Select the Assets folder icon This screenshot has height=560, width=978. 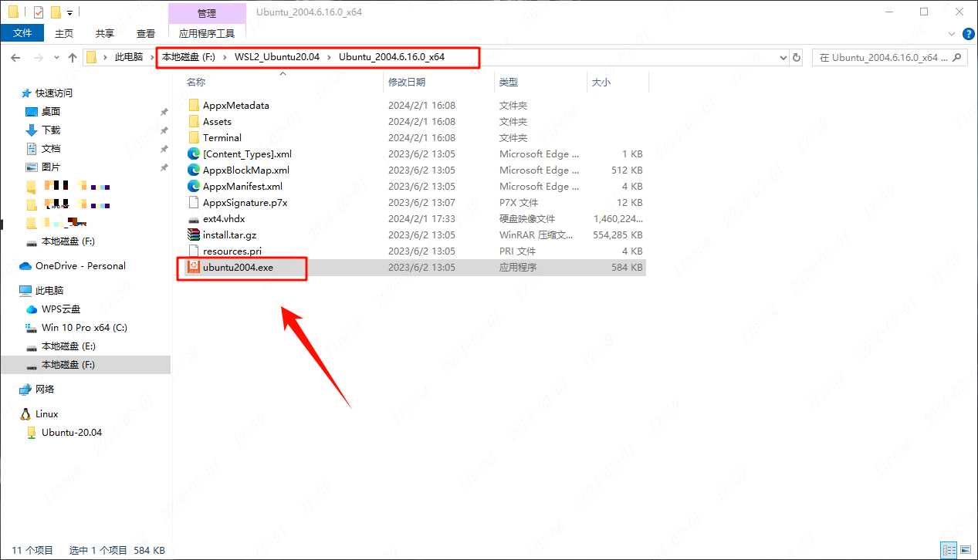click(194, 121)
